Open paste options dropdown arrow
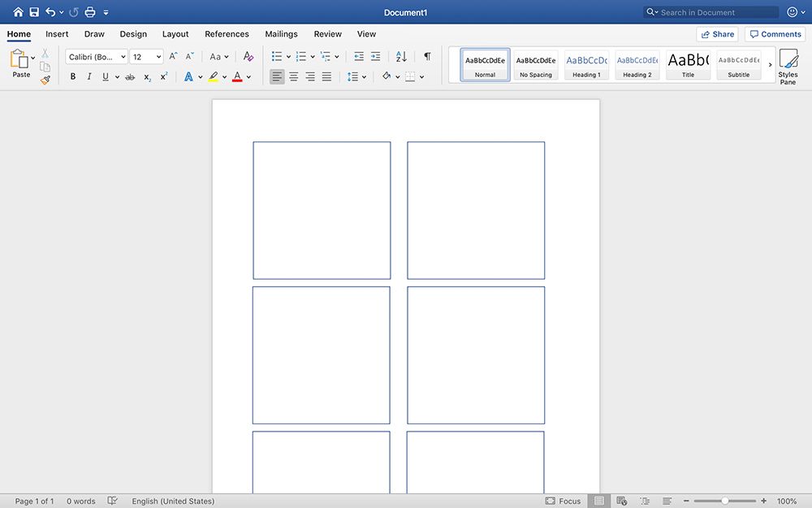 click(33, 58)
